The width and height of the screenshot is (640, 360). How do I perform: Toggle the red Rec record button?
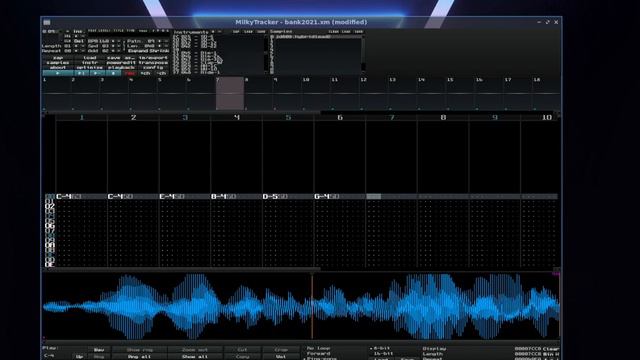(130, 73)
